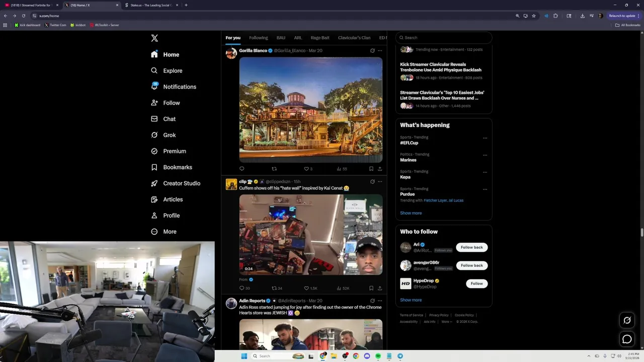Bookmark Gorilla Blanco's post
Image resolution: width=644 pixels, height=362 pixels.
[371, 169]
